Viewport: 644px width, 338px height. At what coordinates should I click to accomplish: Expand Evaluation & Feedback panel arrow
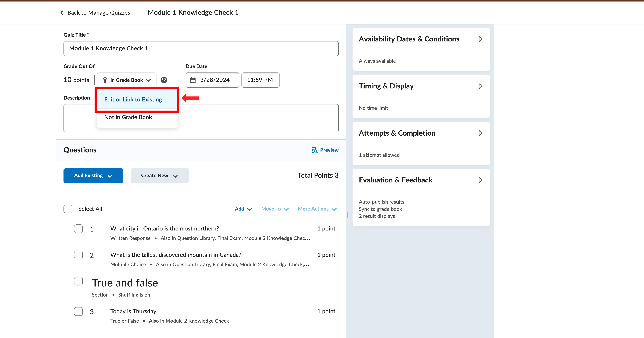pos(480,180)
